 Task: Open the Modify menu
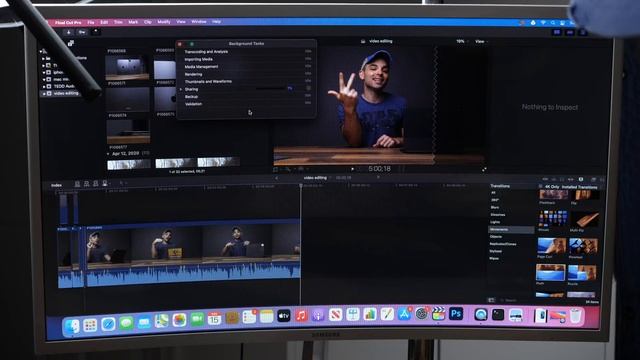[x=164, y=22]
